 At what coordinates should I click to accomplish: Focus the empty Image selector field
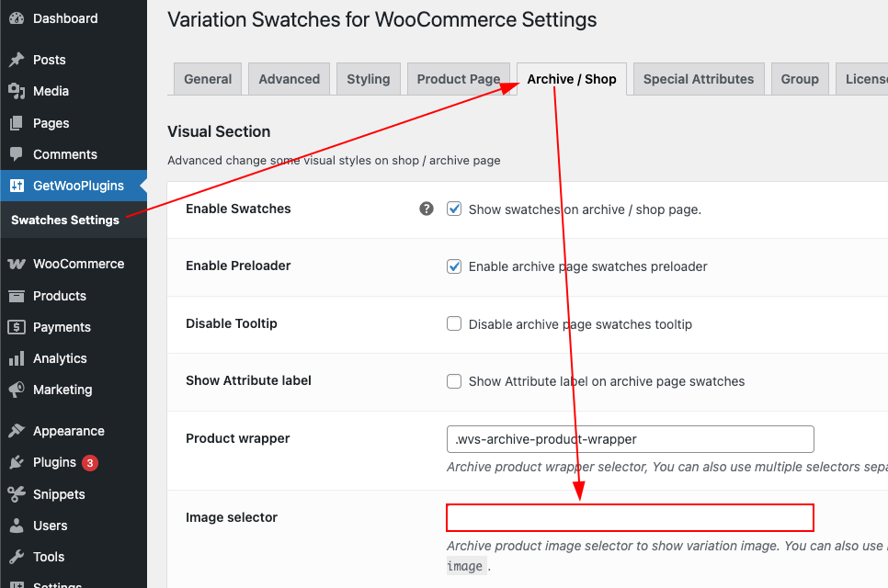click(x=631, y=518)
